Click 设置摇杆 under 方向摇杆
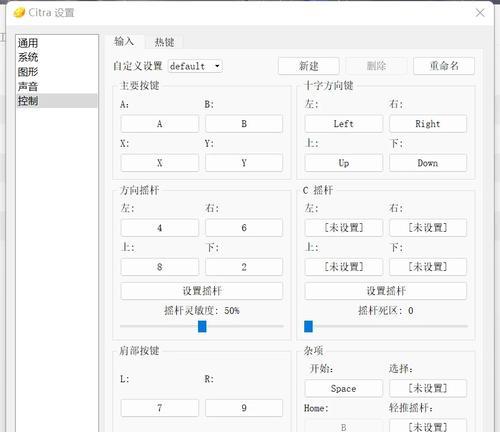This screenshot has height=432, width=500. [x=202, y=291]
